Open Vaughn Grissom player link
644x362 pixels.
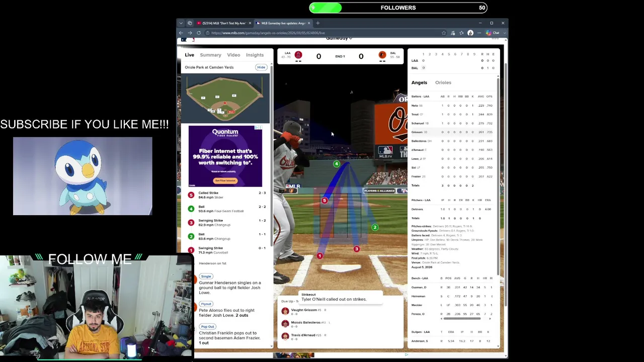304,310
